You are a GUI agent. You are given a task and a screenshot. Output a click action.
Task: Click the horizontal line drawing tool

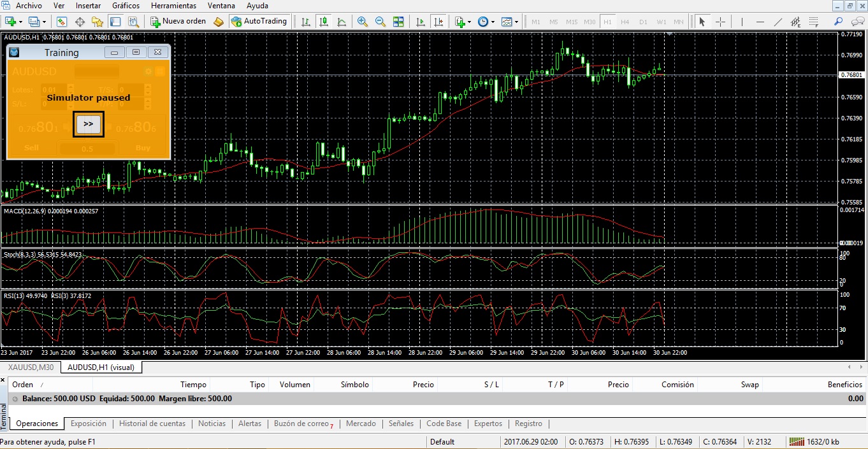[760, 21]
